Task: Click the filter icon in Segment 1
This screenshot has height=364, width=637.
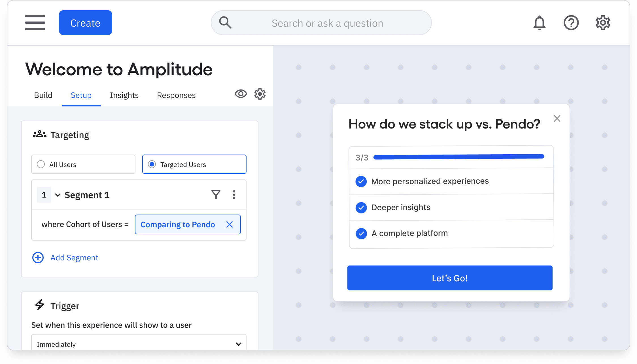Action: (x=216, y=194)
